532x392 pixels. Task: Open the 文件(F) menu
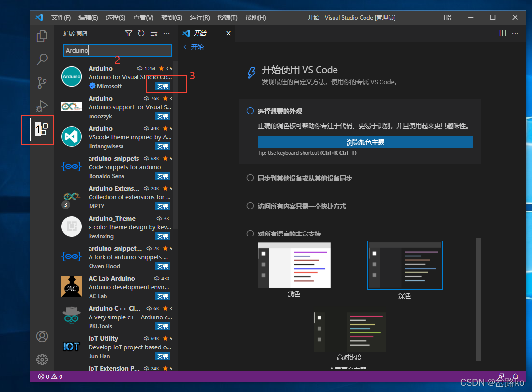pyautogui.click(x=61, y=17)
